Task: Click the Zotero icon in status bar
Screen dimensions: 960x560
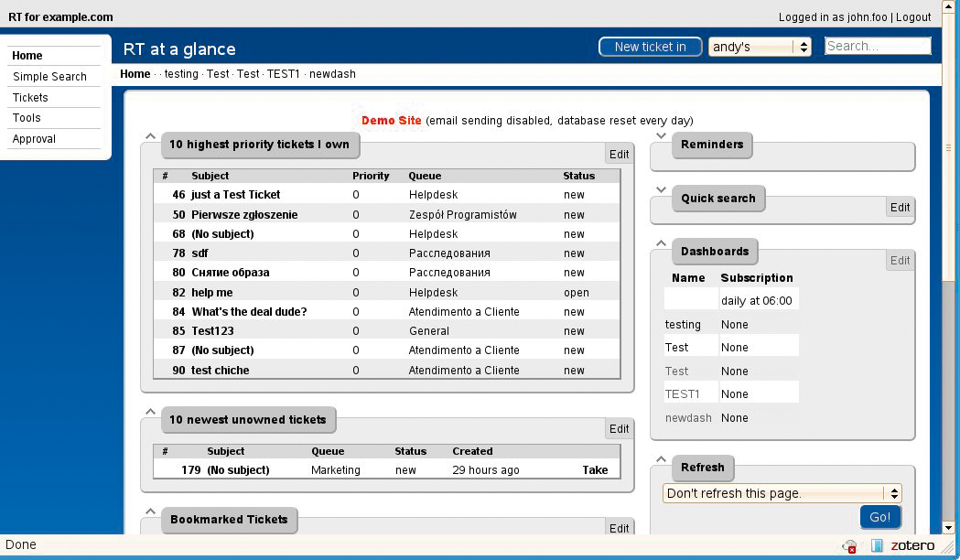Action: tap(877, 545)
